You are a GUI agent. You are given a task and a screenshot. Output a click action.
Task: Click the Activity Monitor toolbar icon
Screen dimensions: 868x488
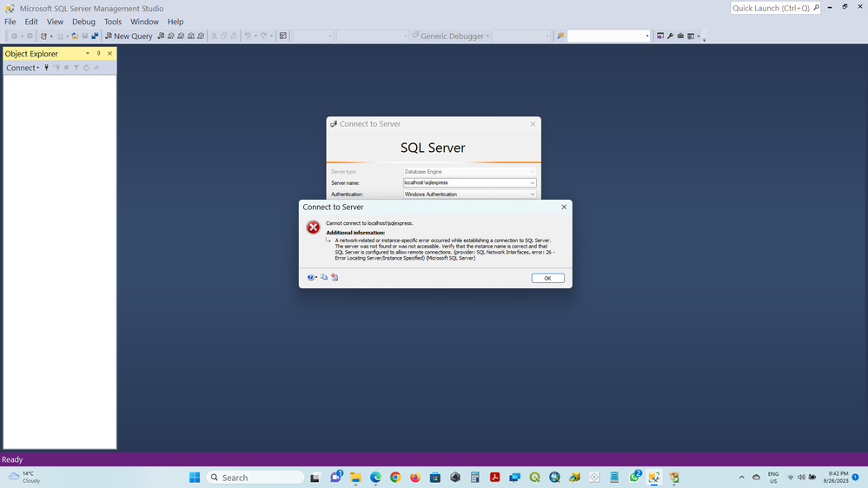coord(283,36)
